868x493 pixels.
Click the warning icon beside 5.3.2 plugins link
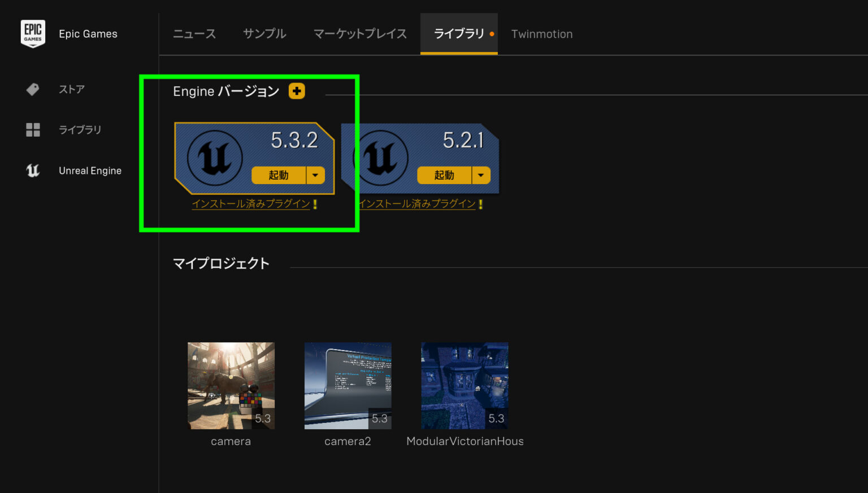pyautogui.click(x=315, y=204)
